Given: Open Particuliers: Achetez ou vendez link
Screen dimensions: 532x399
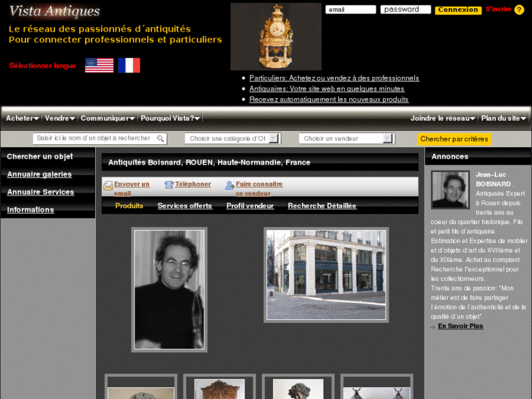Looking at the screenshot, I should coord(334,78).
